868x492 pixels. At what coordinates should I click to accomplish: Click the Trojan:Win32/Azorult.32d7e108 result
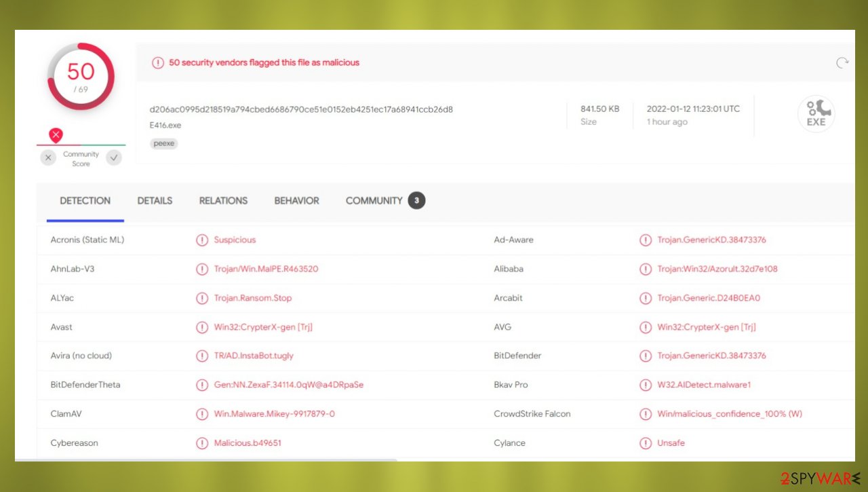[x=717, y=269]
